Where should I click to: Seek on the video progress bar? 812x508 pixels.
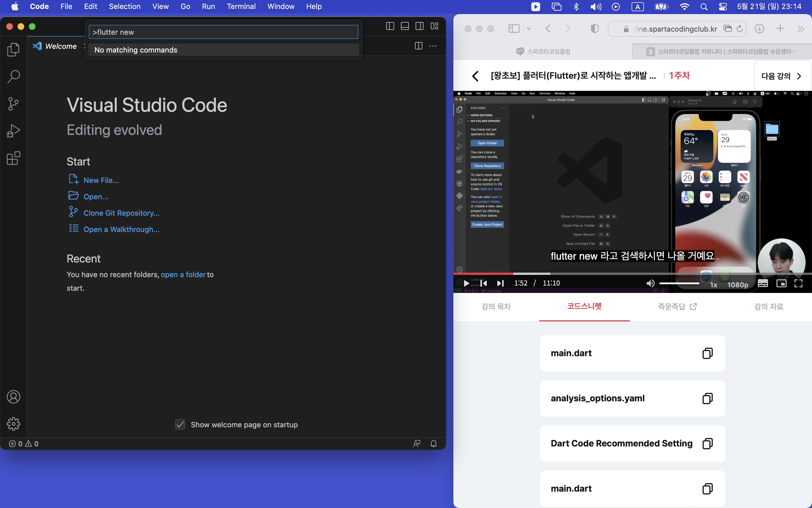pos(632,274)
